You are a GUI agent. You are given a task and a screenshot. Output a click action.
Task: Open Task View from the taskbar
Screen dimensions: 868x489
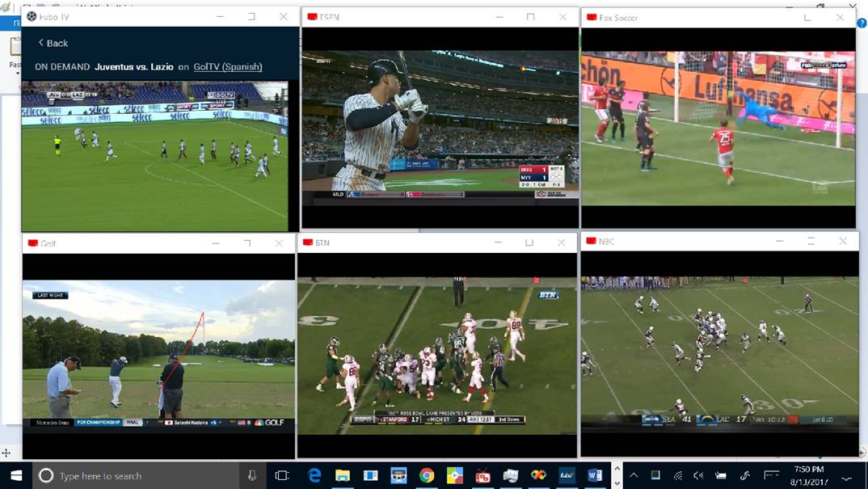click(x=282, y=476)
